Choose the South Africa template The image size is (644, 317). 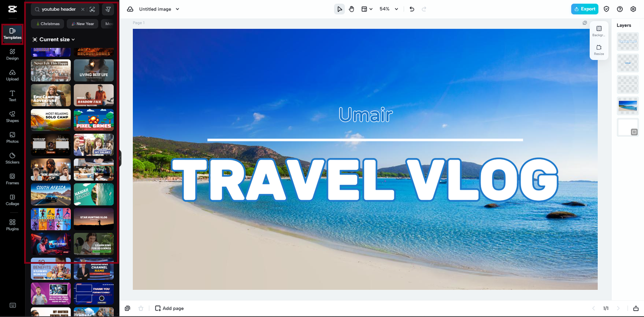click(x=51, y=194)
